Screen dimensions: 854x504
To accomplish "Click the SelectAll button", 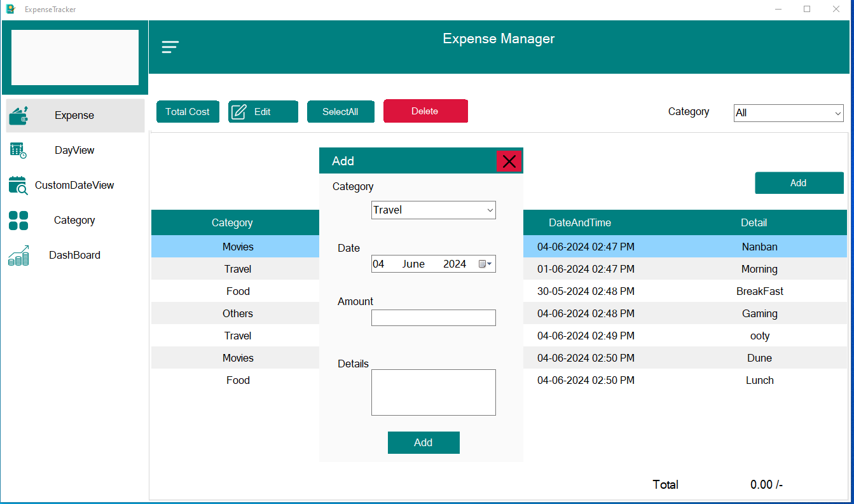I will click(340, 112).
